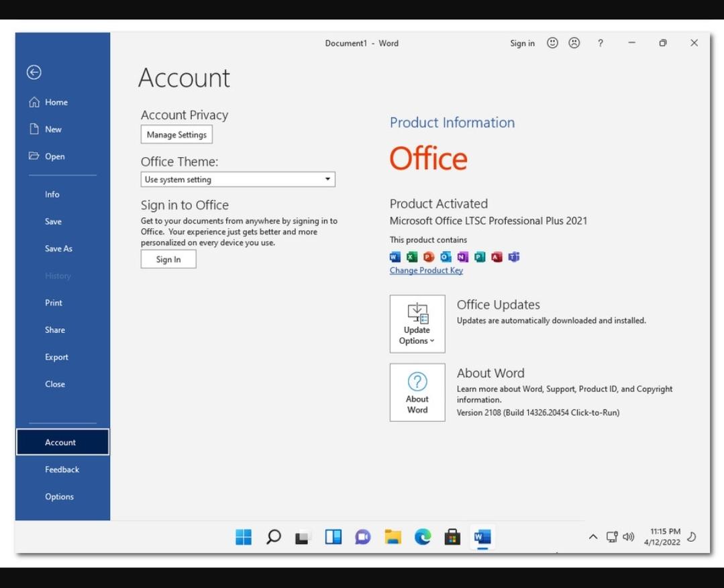
Task: Click the Teams app icon under product contains
Action: [514, 257]
